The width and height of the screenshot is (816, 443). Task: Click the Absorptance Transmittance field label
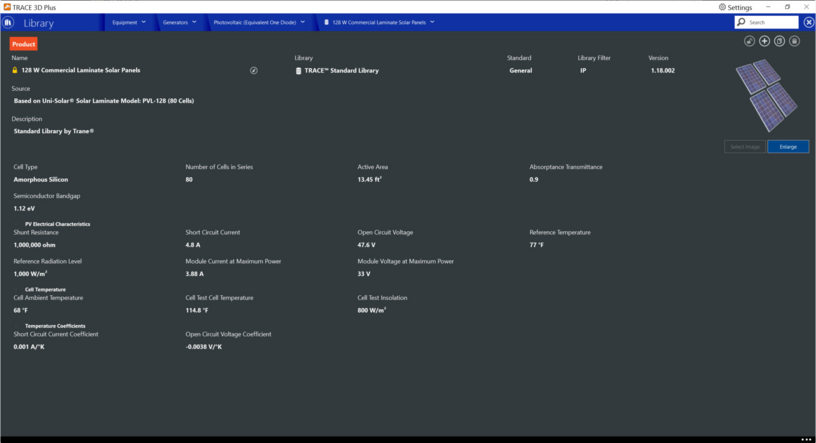coord(566,167)
